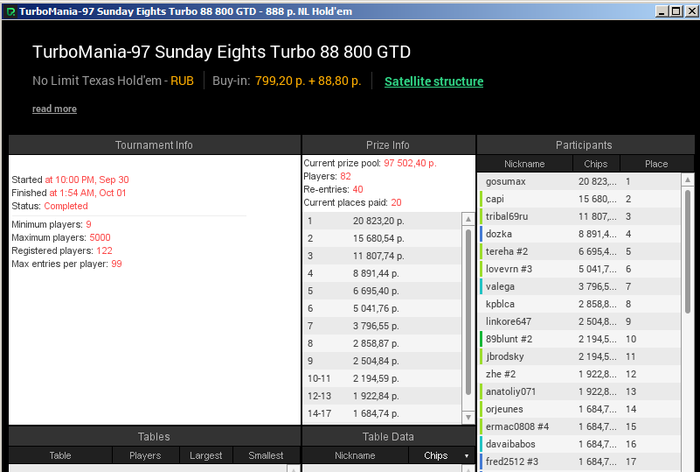Select participant kpblca
This screenshot has height=472, width=700.
(579, 304)
